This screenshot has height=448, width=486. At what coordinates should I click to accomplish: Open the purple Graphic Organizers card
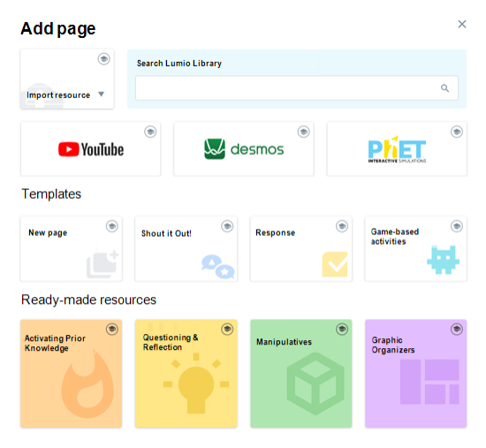point(415,374)
